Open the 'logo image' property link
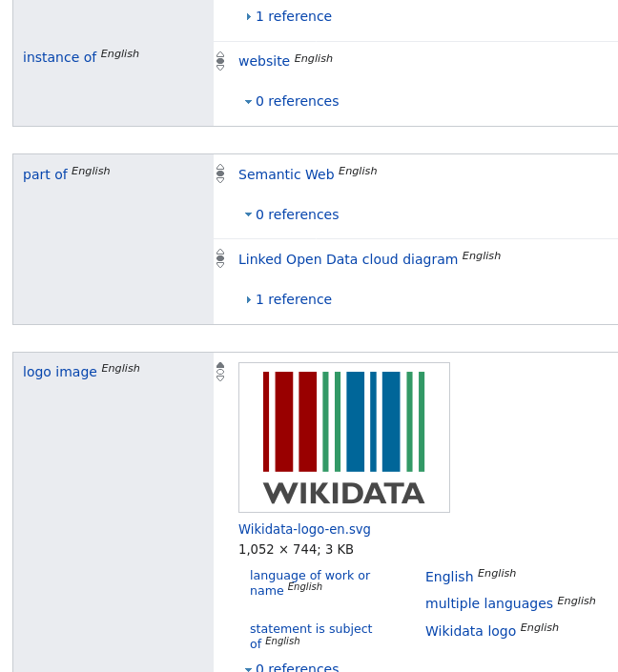 tap(59, 372)
